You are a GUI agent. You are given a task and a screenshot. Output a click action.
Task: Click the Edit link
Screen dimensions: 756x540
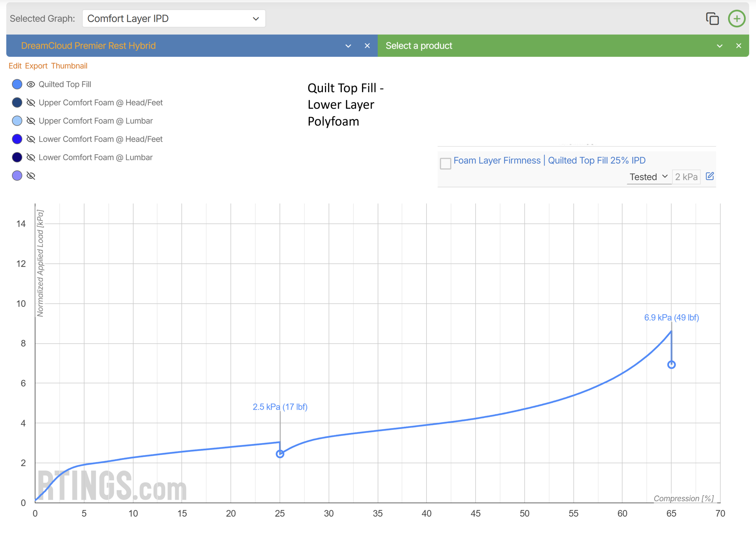(15, 66)
